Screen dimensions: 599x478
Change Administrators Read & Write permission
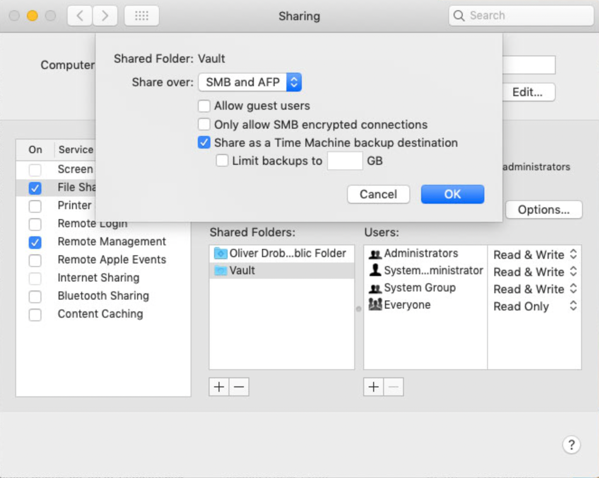[534, 254]
